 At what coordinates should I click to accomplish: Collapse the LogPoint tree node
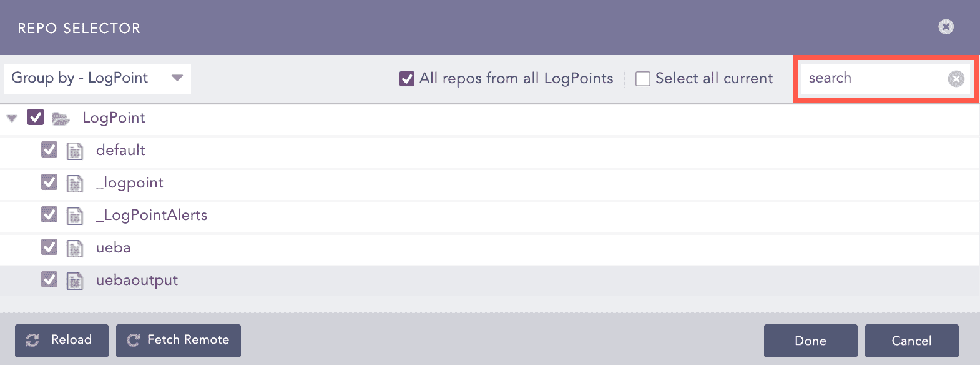[x=11, y=117]
